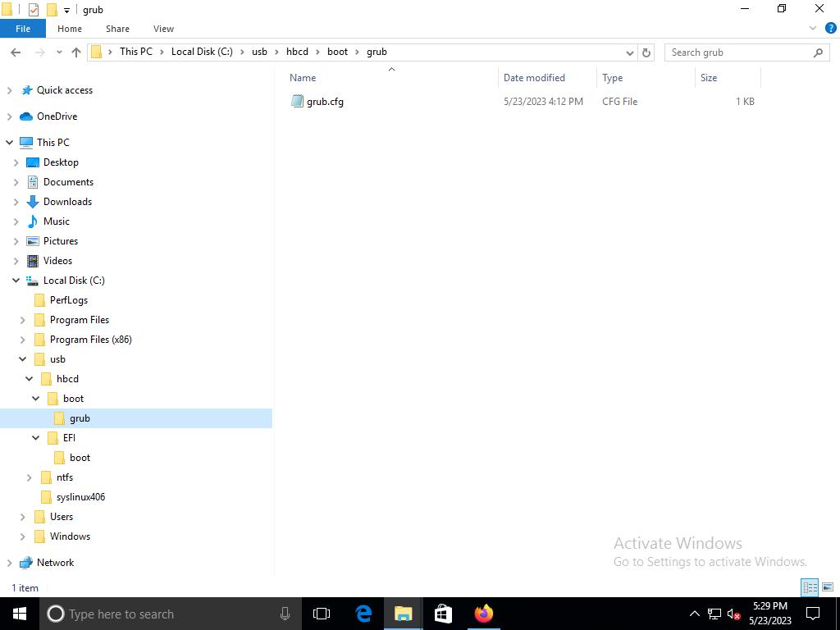The image size is (840, 630).
Task: Open the address bar history dropdown
Action: (x=629, y=52)
